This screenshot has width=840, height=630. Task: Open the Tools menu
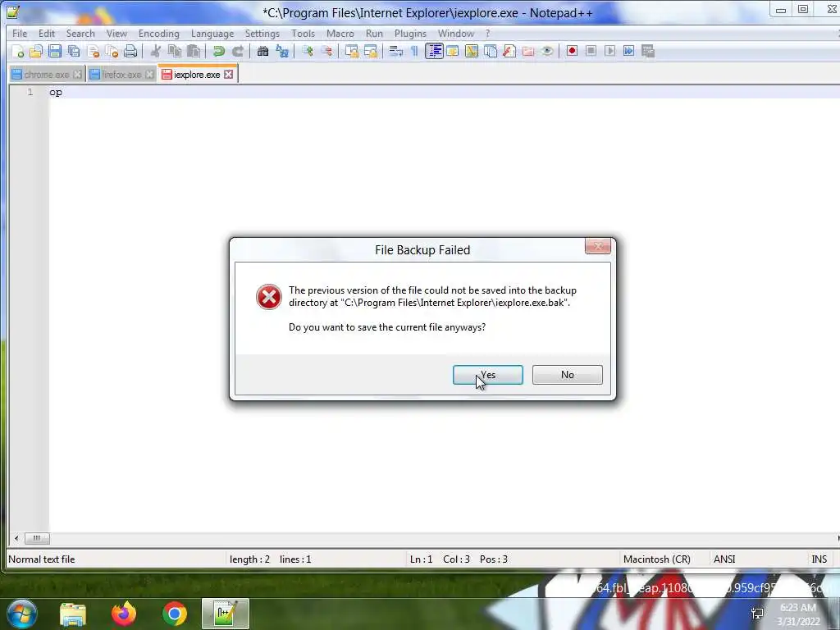(x=304, y=33)
